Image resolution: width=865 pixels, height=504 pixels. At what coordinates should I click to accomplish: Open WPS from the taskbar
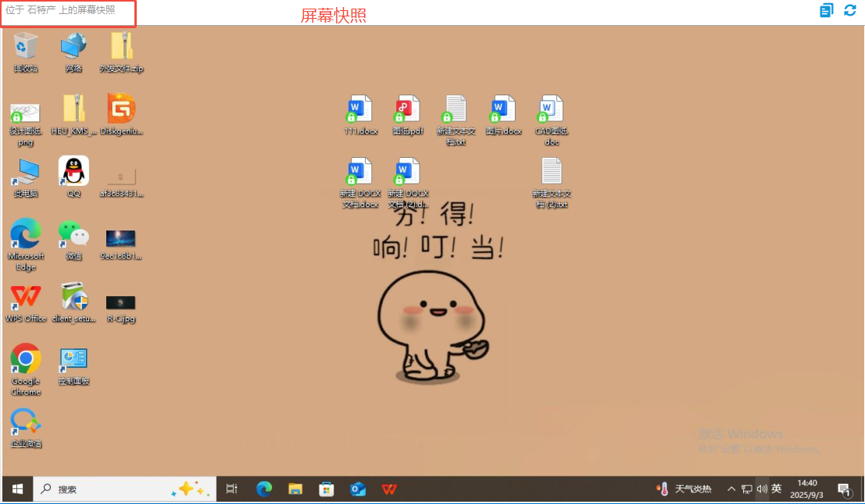click(389, 489)
